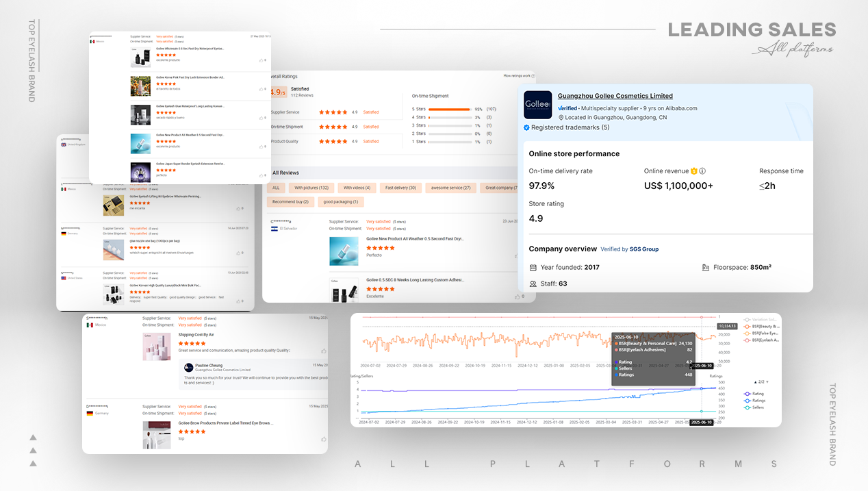The height and width of the screenshot is (491, 868).
Task: Open Gollee Korea Pink lash bonder thumbnail
Action: pyautogui.click(x=140, y=86)
